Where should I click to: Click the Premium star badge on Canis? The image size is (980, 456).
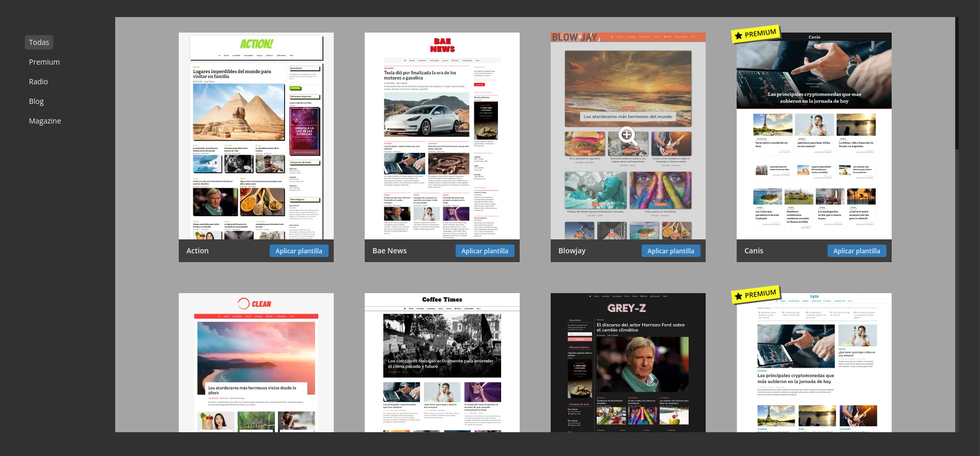756,34
